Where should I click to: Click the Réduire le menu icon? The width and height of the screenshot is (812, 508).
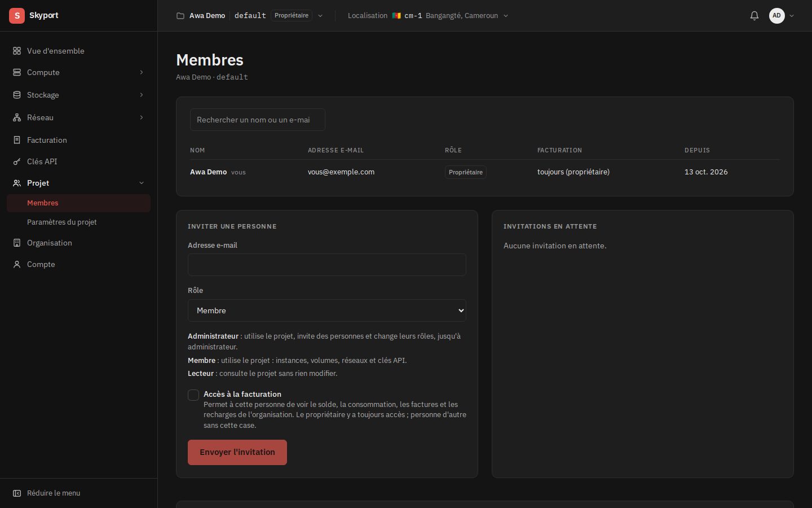(x=17, y=493)
